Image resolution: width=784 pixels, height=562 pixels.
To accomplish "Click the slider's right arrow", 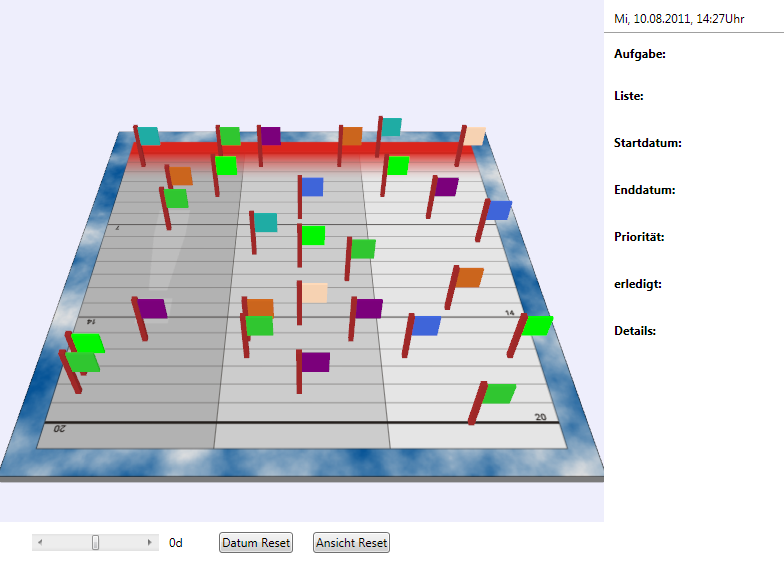I will [x=151, y=543].
